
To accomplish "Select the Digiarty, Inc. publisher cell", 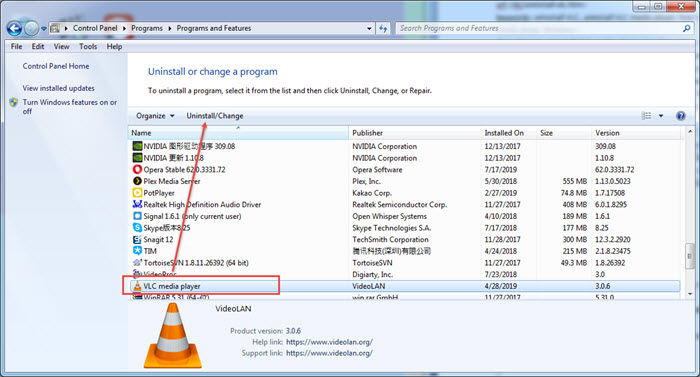I will (372, 274).
